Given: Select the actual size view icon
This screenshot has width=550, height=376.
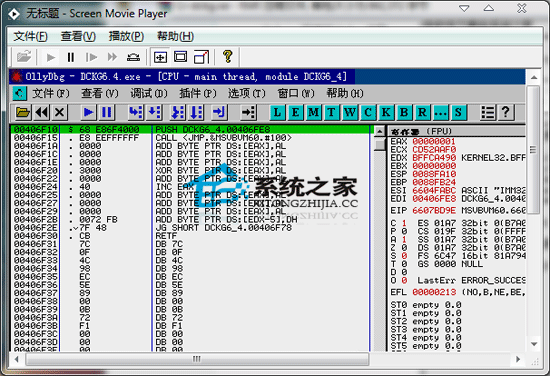Looking at the screenshot, I should coord(160,57).
